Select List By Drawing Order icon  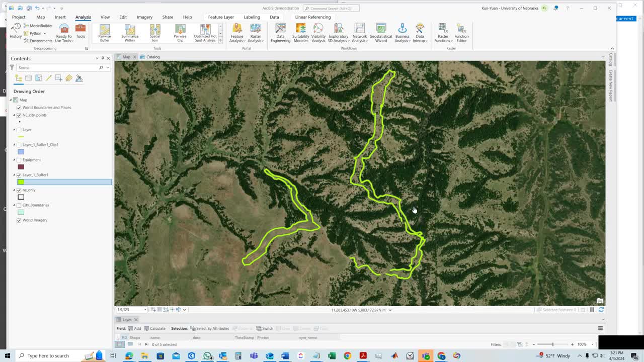point(18,78)
